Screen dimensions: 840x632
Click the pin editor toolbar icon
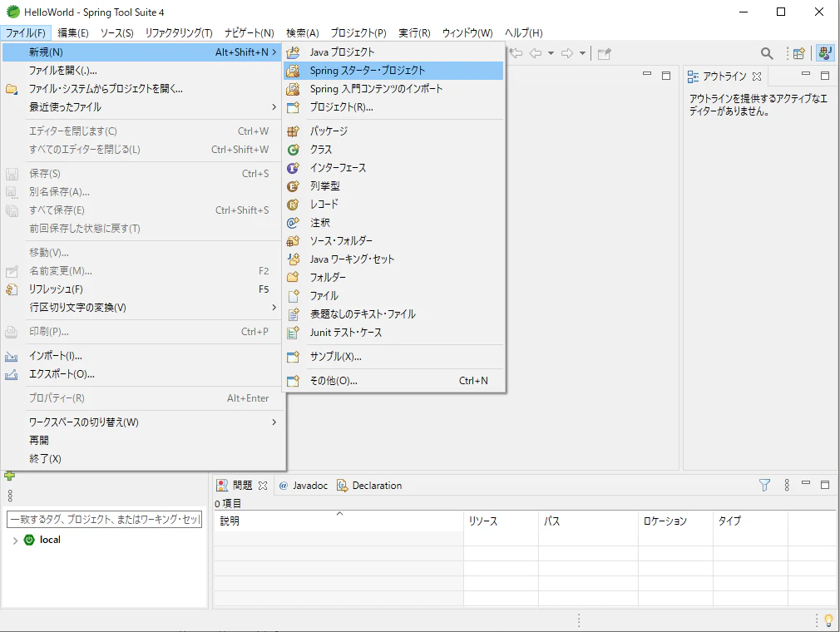tap(605, 53)
